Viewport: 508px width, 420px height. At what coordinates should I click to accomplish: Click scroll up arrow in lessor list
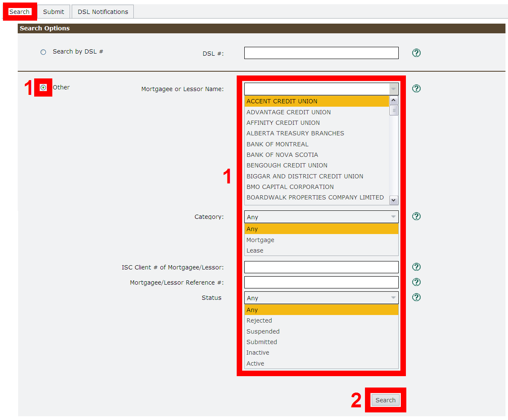tap(394, 100)
